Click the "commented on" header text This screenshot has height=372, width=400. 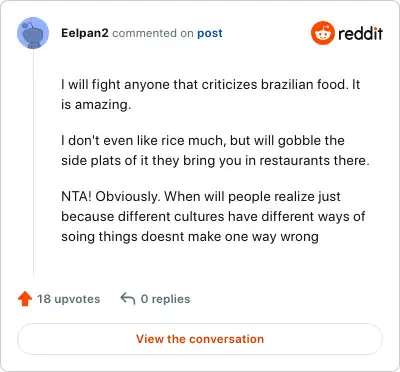(x=153, y=33)
